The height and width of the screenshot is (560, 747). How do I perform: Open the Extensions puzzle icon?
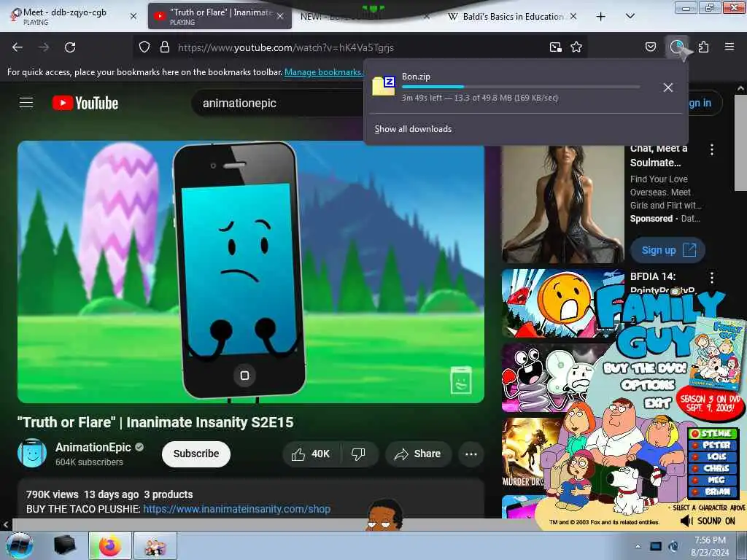[704, 47]
